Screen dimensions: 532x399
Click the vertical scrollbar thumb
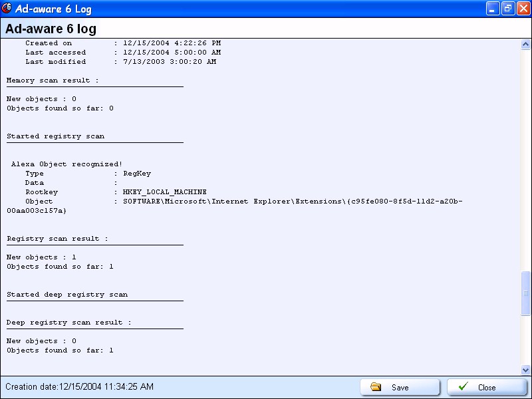tap(525, 293)
